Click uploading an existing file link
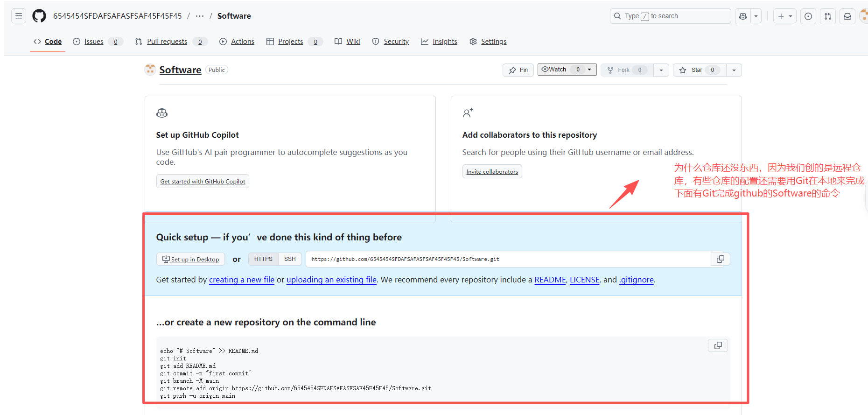The height and width of the screenshot is (415, 868). coord(331,280)
